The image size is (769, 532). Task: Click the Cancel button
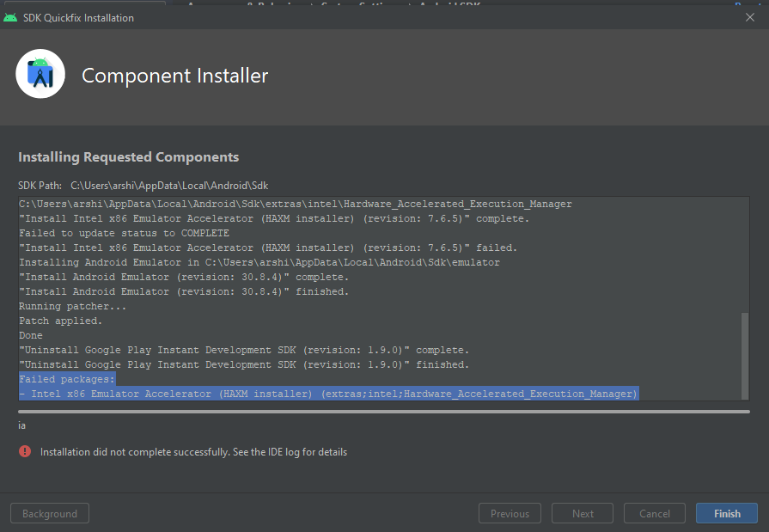(654, 513)
